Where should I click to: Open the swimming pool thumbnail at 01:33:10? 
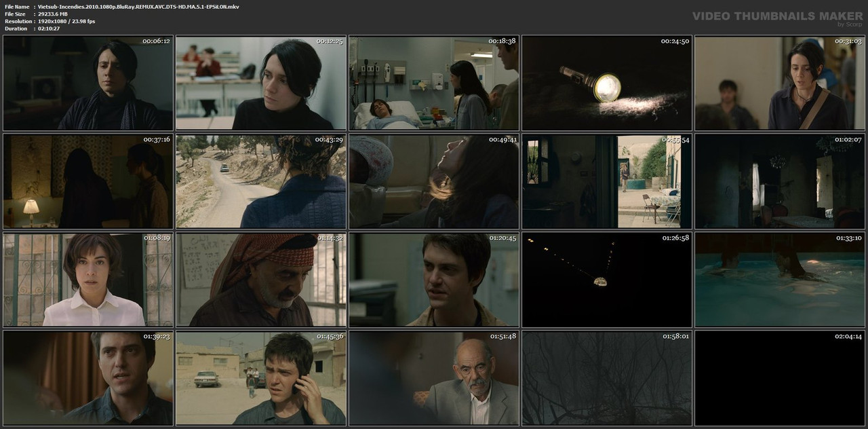(x=780, y=280)
